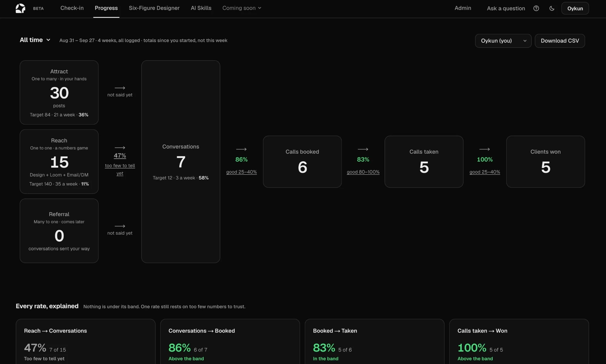Open the help question-mark icon
This screenshot has width=606, height=364.
[536, 8]
